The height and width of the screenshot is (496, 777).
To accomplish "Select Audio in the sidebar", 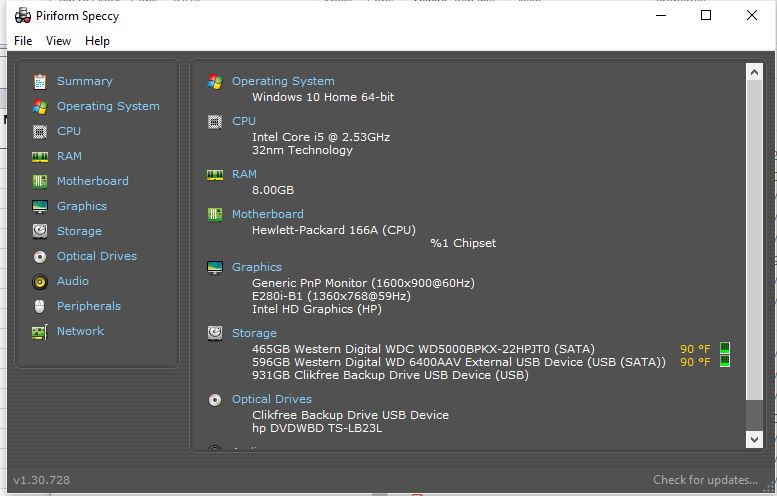I will [73, 281].
